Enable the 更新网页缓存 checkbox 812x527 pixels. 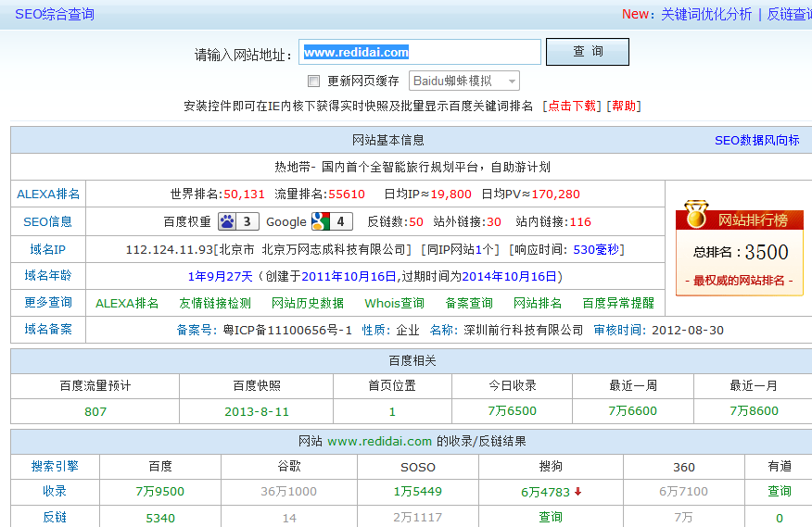point(314,81)
